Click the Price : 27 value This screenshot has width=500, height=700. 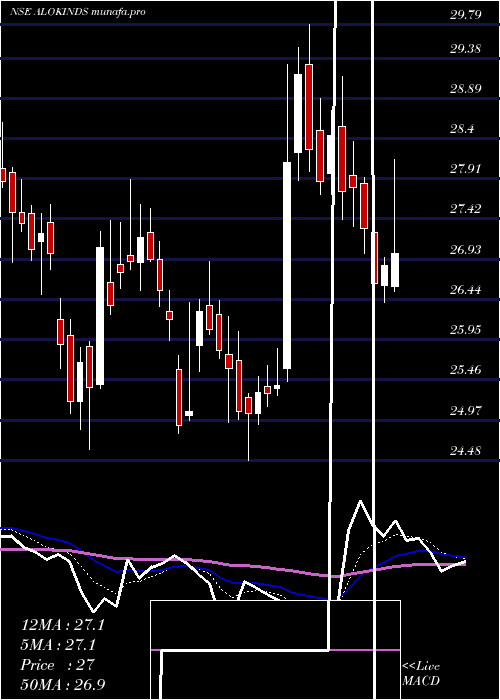tap(58, 665)
